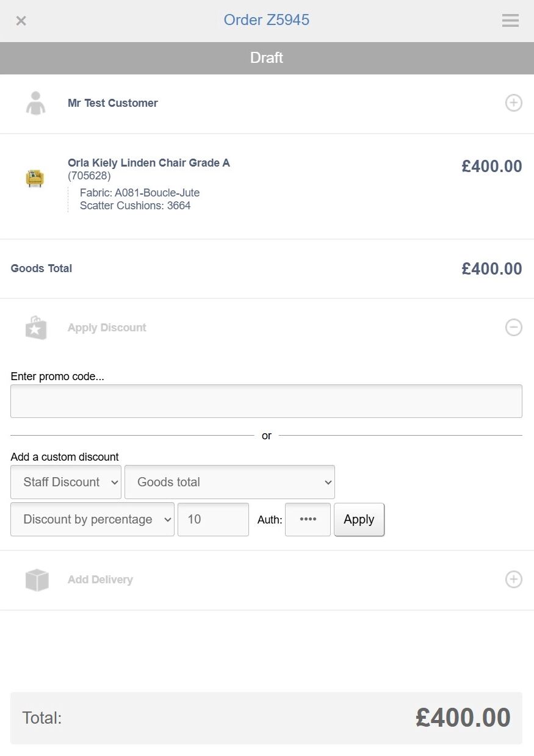Open Orla Kiely Linden Chair item
The height and width of the screenshot is (756, 534).
point(148,163)
